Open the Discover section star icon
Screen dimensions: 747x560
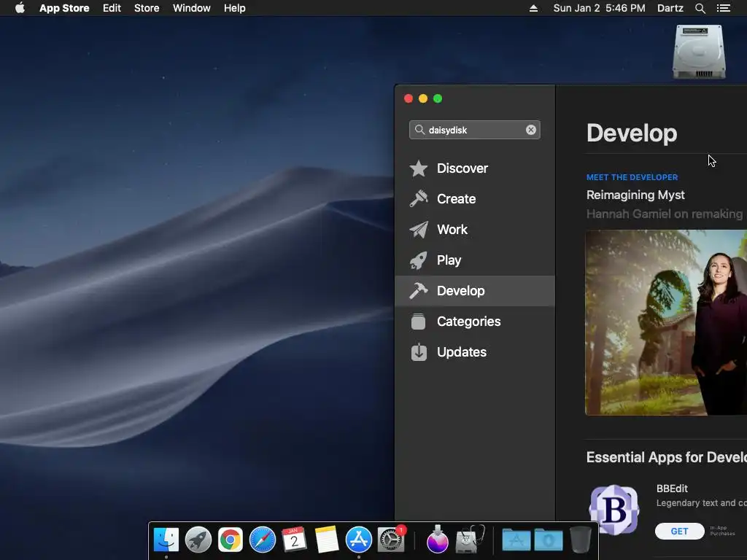(418, 168)
